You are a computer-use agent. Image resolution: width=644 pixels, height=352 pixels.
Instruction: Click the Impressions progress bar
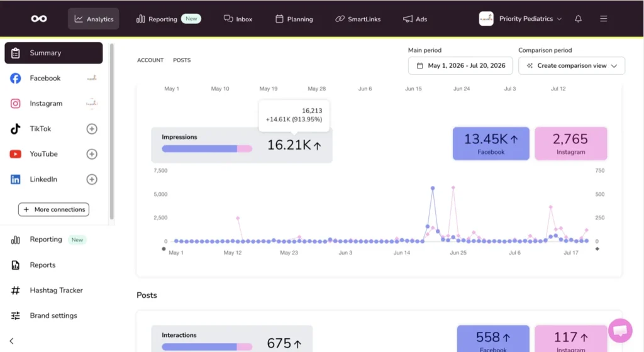[207, 149]
